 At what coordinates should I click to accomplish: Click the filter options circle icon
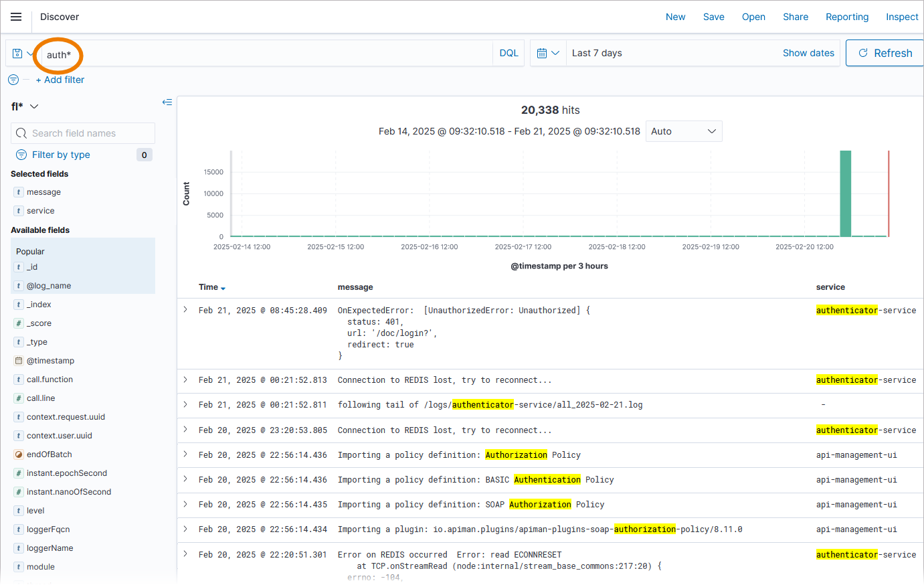(x=13, y=80)
